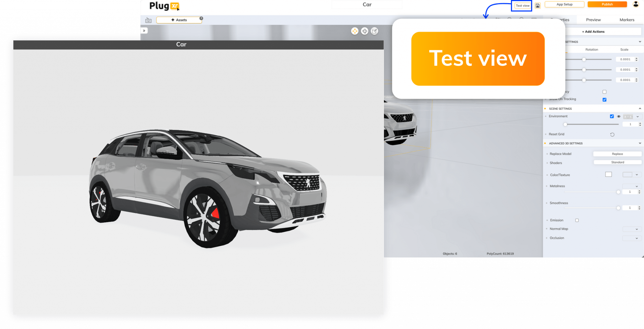The height and width of the screenshot is (329, 644).
Task: Click the Car title field at top
Action: pos(367,4)
